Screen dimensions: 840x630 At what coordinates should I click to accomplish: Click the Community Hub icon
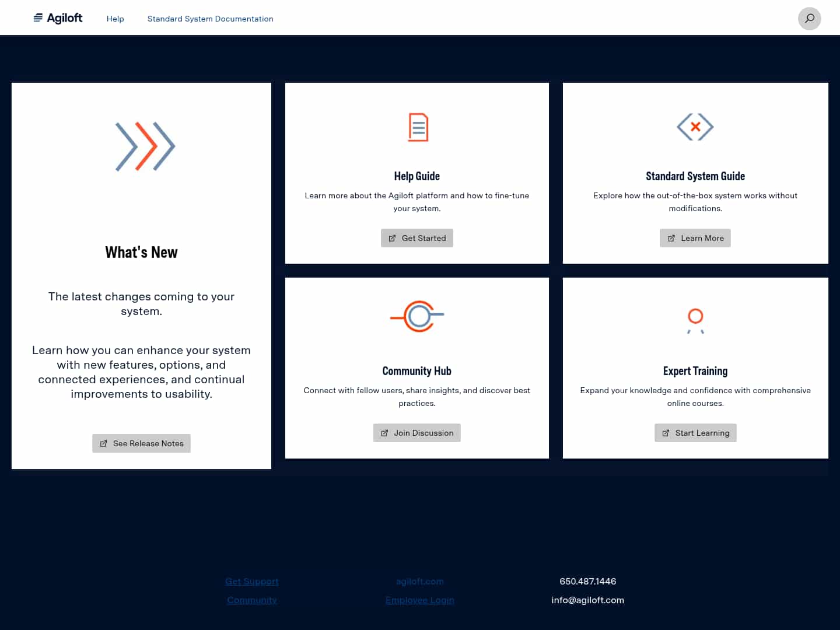(x=417, y=317)
